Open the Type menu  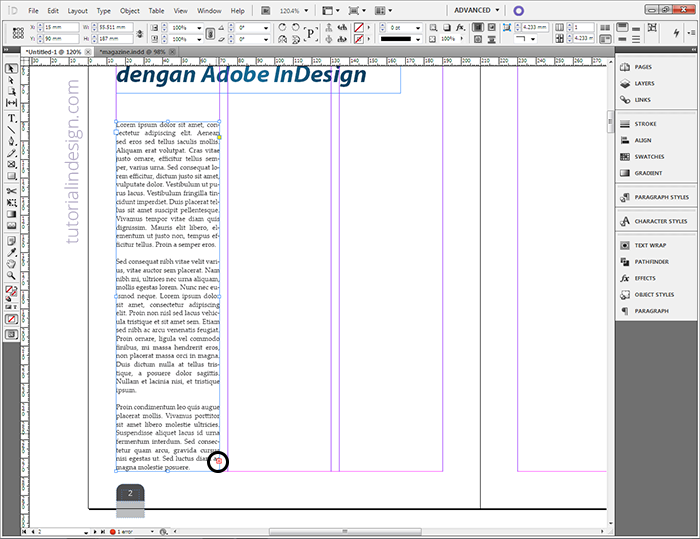[x=104, y=11]
